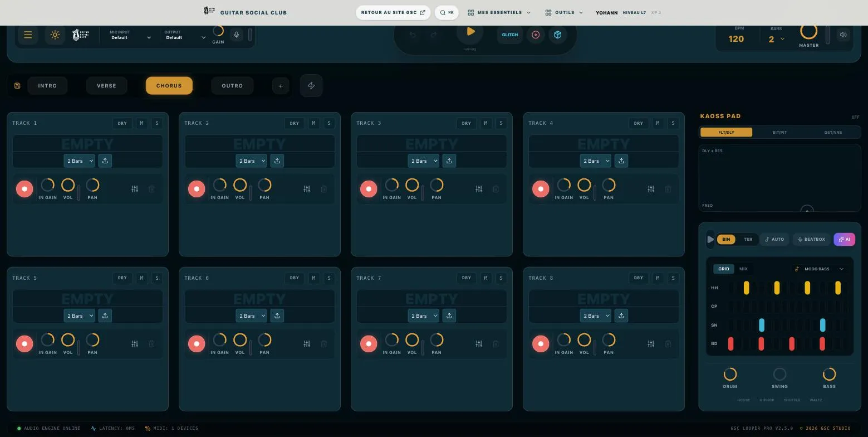Solo Track 2 with S button
Screen dimensions: 868x437
point(329,123)
